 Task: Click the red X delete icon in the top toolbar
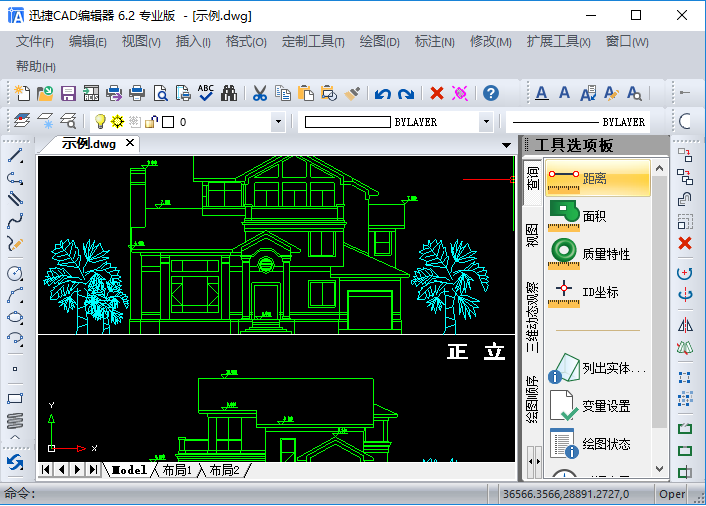tap(437, 93)
